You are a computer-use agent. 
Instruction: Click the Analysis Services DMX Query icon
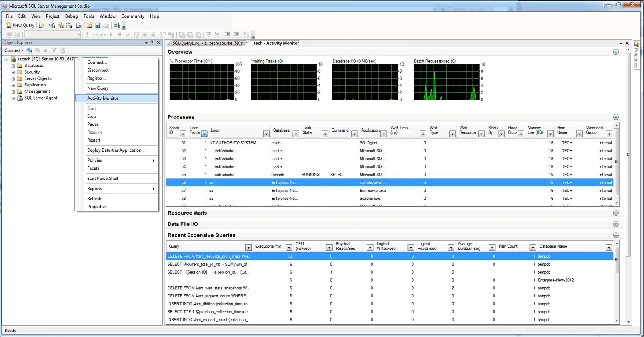60,25
